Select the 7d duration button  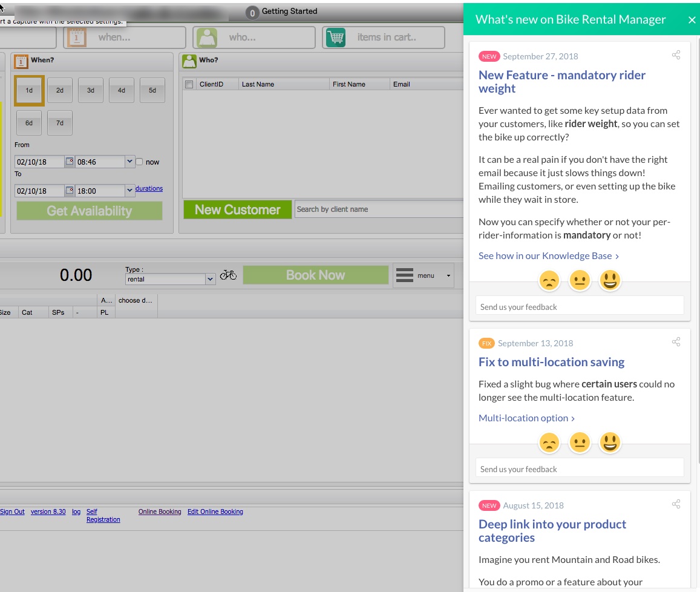pos(60,123)
